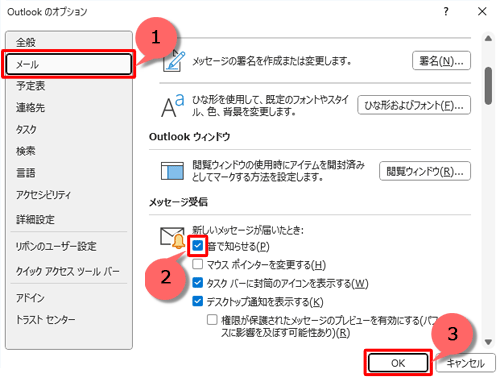Click the signature pen icon
The height and width of the screenshot is (378, 500).
pyautogui.click(x=174, y=61)
